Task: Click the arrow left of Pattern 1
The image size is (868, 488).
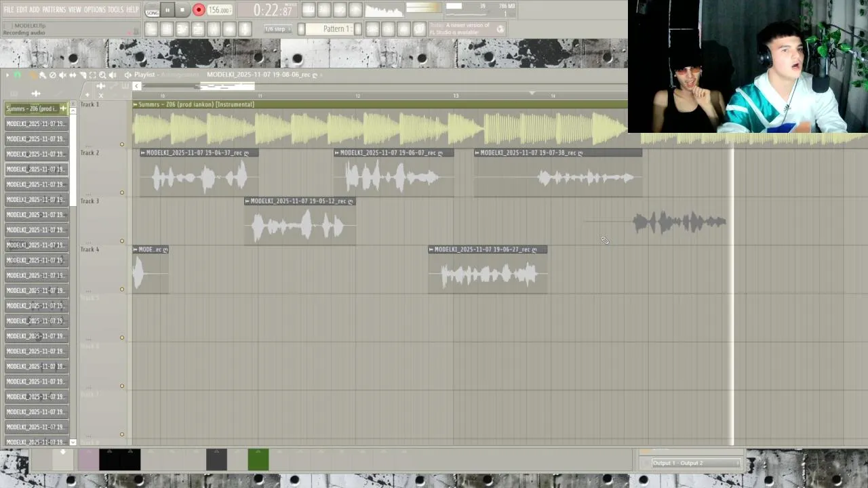Action: (301, 29)
